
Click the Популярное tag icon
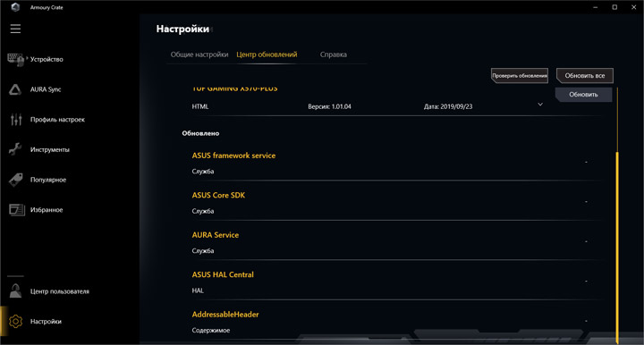pyautogui.click(x=15, y=180)
